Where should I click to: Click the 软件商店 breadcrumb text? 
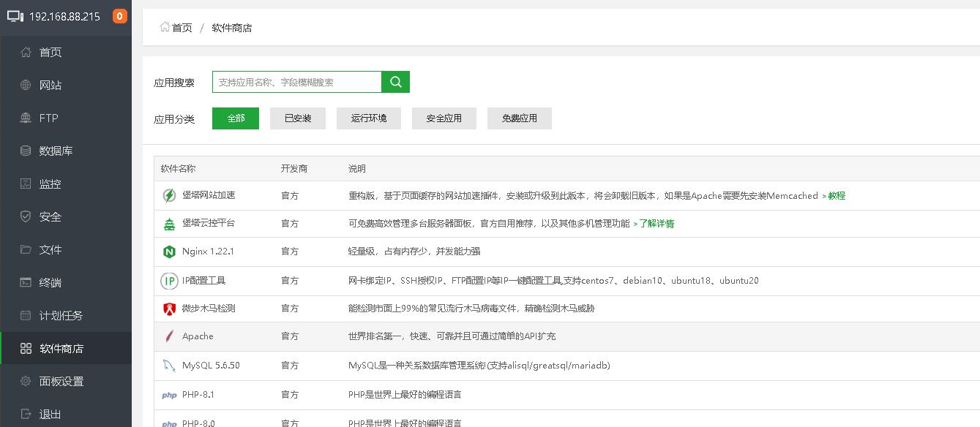pyautogui.click(x=232, y=28)
